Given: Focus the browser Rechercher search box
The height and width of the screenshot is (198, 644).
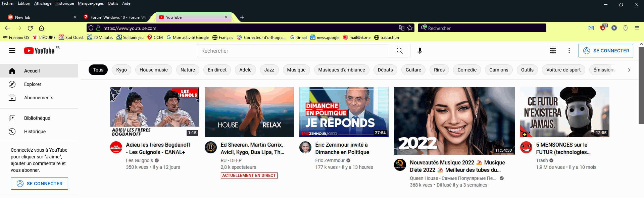Looking at the screenshot, I should coord(482,28).
